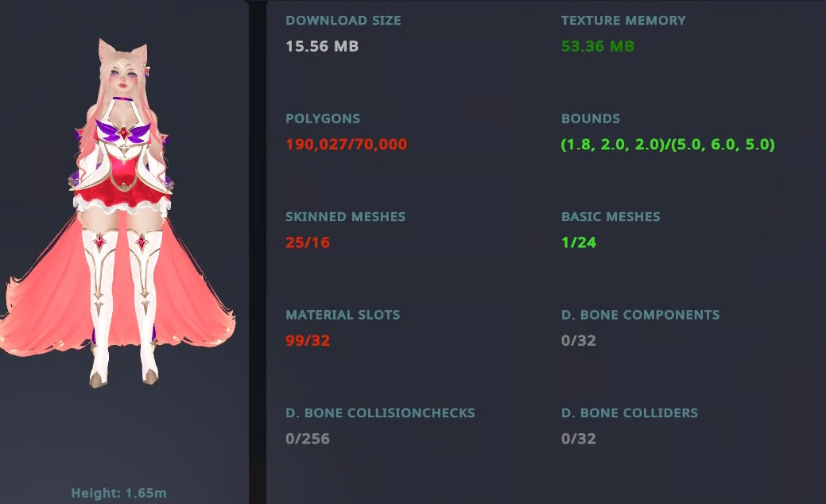Select the 0/32 value under D. BONE COLLIDERS

pyautogui.click(x=579, y=438)
